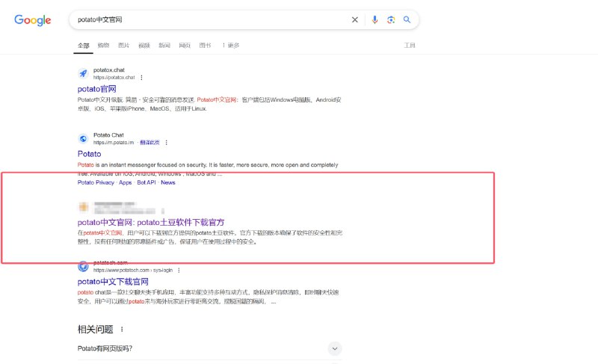Submit search with magnifying glass icon
598x364 pixels.
[x=407, y=20]
